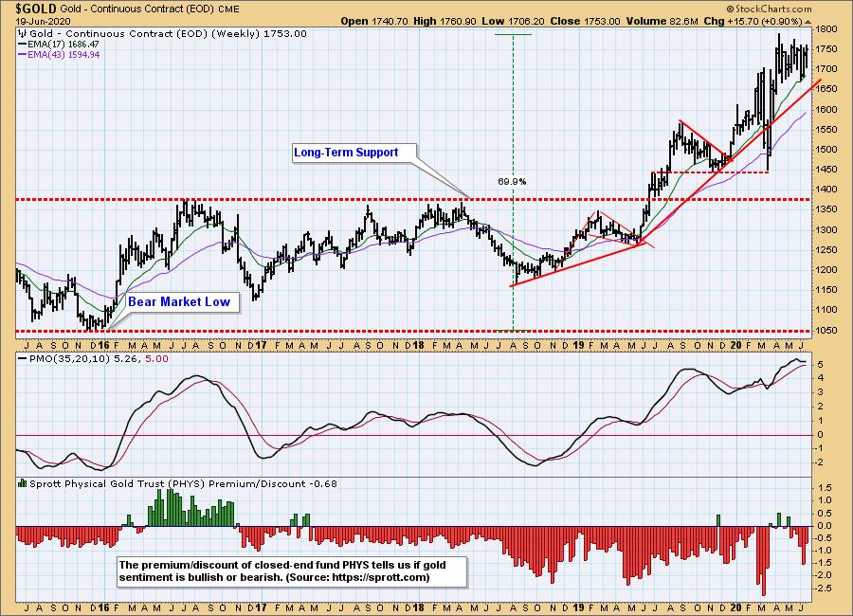The height and width of the screenshot is (616, 853).
Task: Click the Volume 82.6M value
Action: coord(662,21)
